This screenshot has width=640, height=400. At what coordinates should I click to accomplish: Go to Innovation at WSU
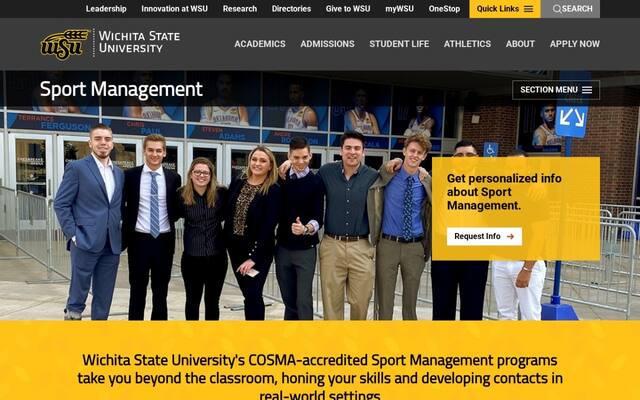tap(174, 9)
